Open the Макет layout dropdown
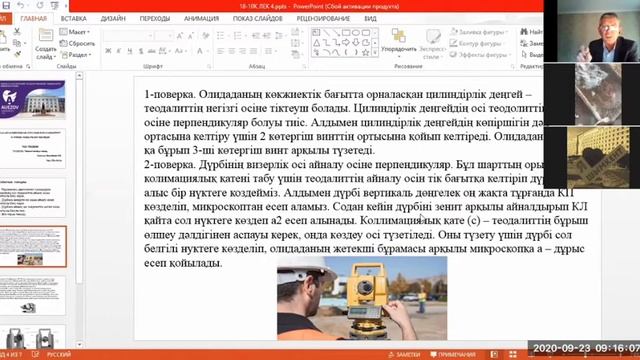The width and height of the screenshot is (640, 360). point(75,32)
